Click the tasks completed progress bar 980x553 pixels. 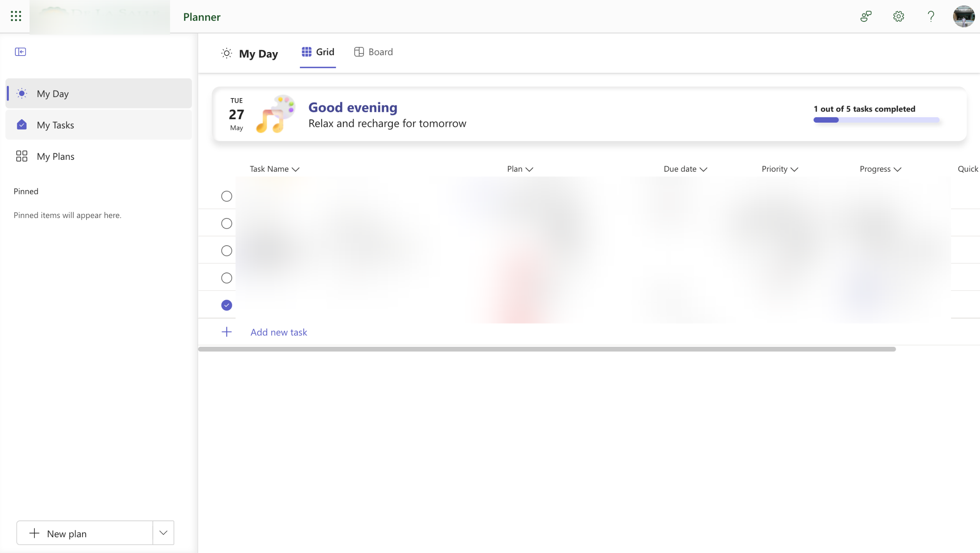pyautogui.click(x=876, y=120)
